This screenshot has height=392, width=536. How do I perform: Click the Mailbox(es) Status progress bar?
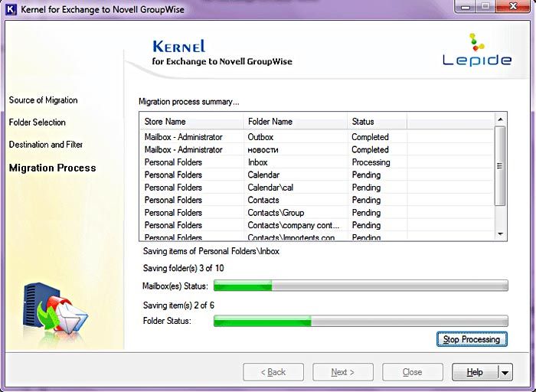361,286
